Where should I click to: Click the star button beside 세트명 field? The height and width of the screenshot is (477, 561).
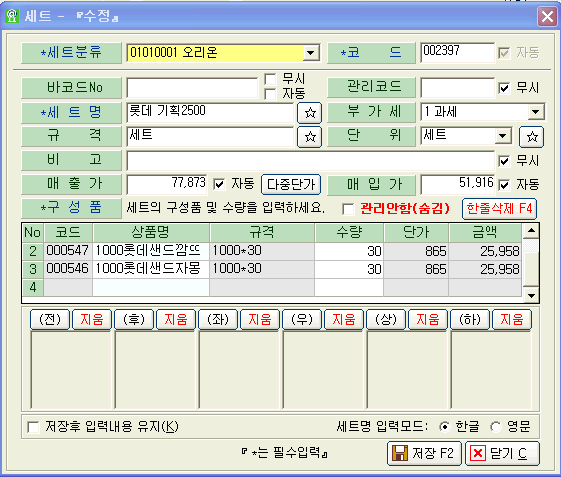(309, 113)
